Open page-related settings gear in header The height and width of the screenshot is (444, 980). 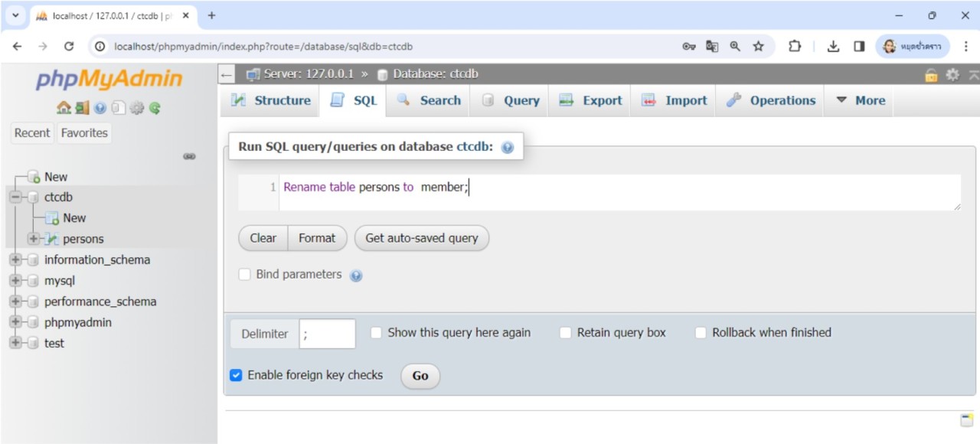point(952,74)
